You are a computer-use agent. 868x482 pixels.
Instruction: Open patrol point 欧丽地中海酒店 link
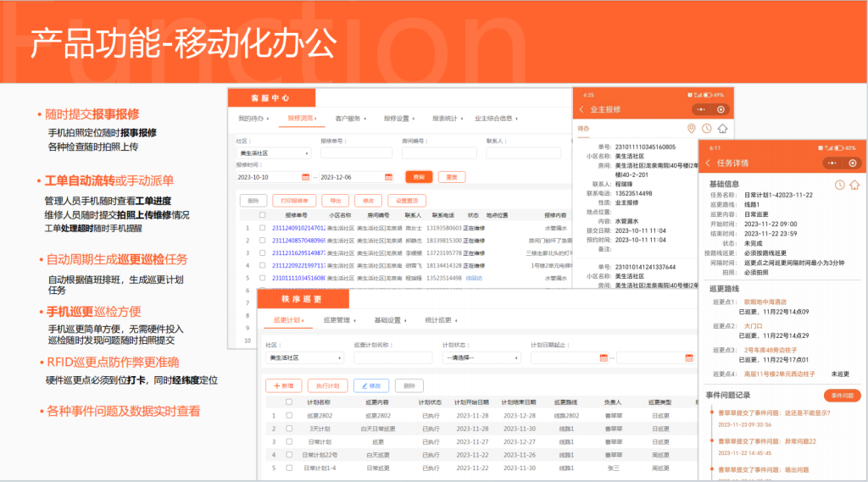coord(765,302)
